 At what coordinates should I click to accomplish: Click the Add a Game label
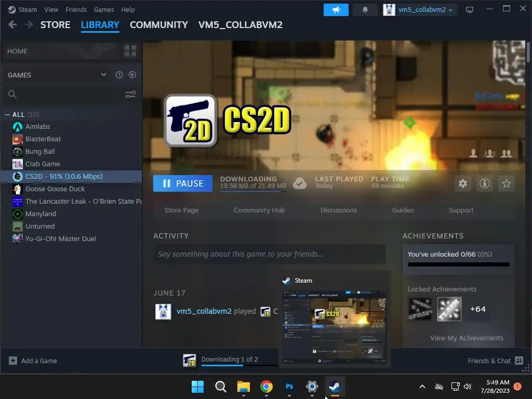39,361
